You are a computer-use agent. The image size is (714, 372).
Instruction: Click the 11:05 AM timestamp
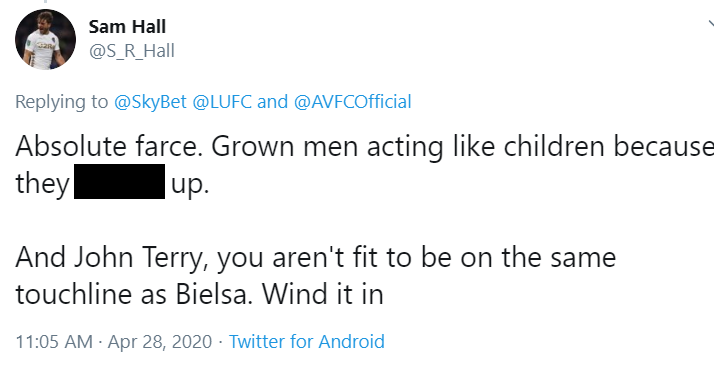point(54,341)
